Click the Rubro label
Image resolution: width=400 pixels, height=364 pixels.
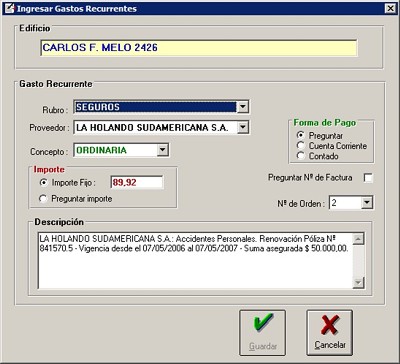pyautogui.click(x=55, y=110)
